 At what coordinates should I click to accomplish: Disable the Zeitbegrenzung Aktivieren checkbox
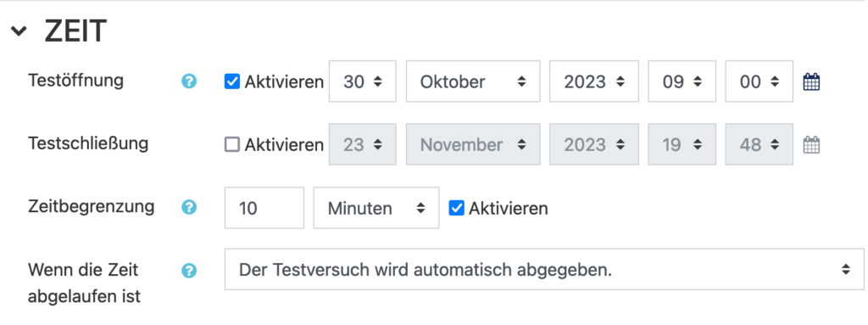[456, 208]
